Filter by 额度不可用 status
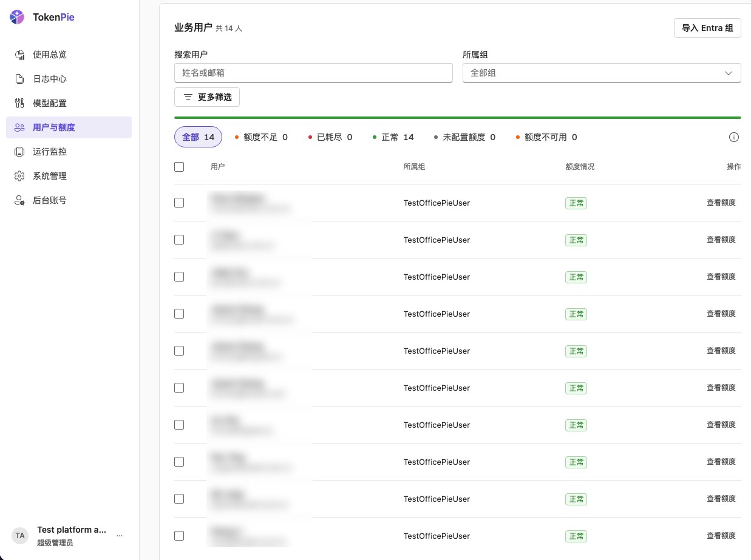This screenshot has width=751, height=560. tap(547, 137)
